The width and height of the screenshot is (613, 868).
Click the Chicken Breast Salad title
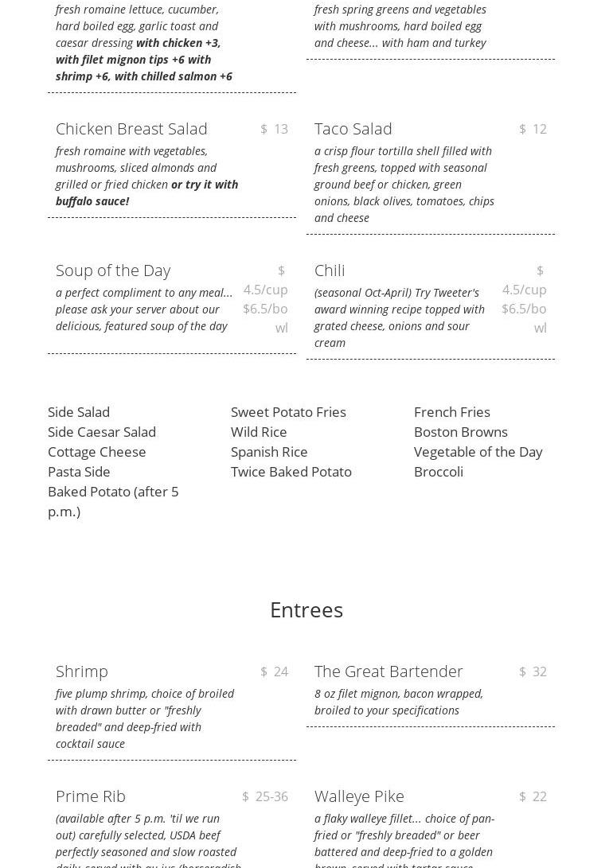[131, 129]
